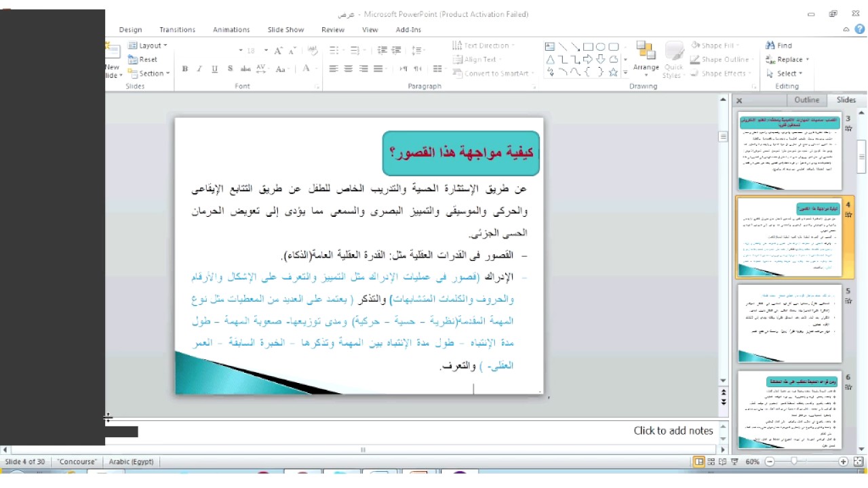Toggle text Shadow formatting
868x488 pixels.
pos(231,68)
